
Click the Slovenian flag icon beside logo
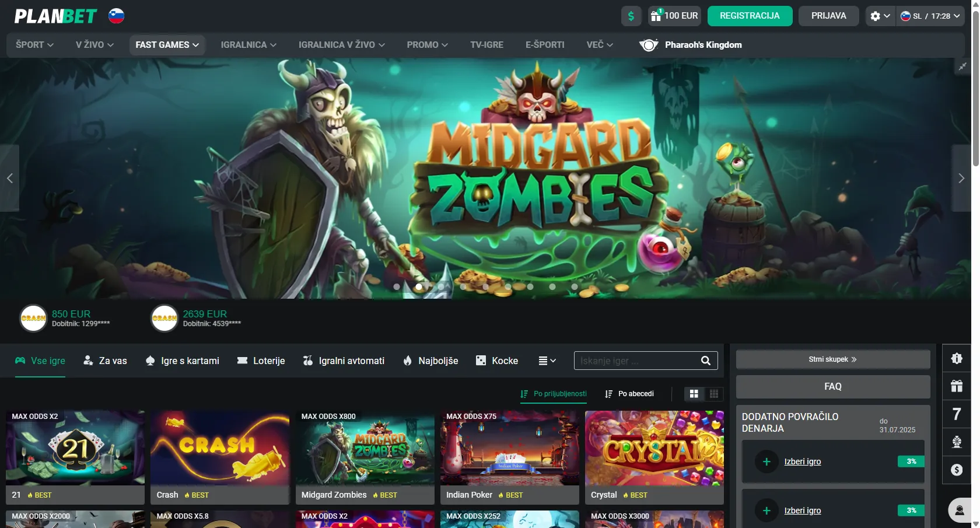tap(117, 16)
